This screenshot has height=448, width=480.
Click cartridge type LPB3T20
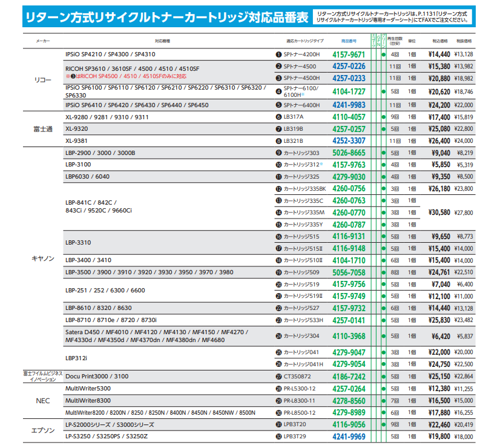[x=295, y=424]
